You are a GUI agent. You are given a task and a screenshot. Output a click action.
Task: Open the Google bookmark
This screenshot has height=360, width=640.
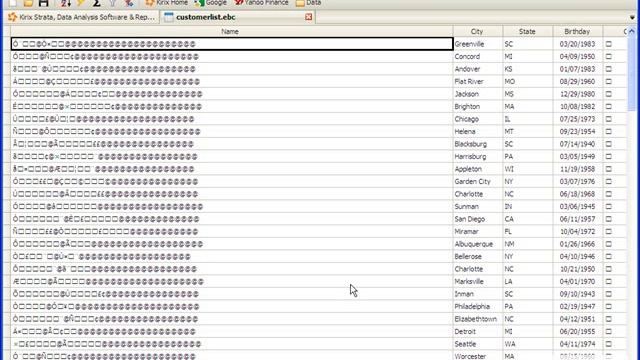[x=211, y=2]
